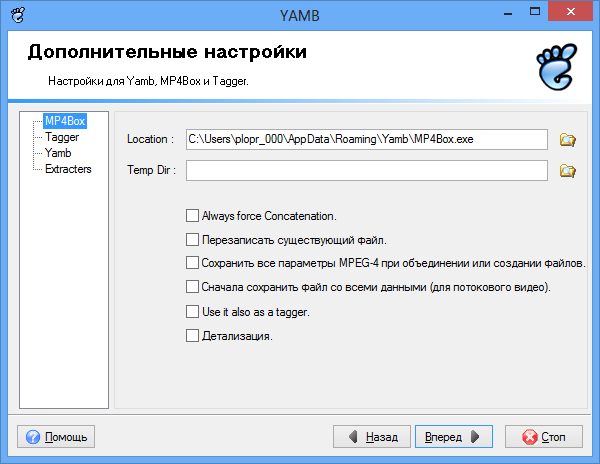Image resolution: width=600 pixels, height=464 pixels.
Task: Click the Помощь help button
Action: click(x=56, y=436)
